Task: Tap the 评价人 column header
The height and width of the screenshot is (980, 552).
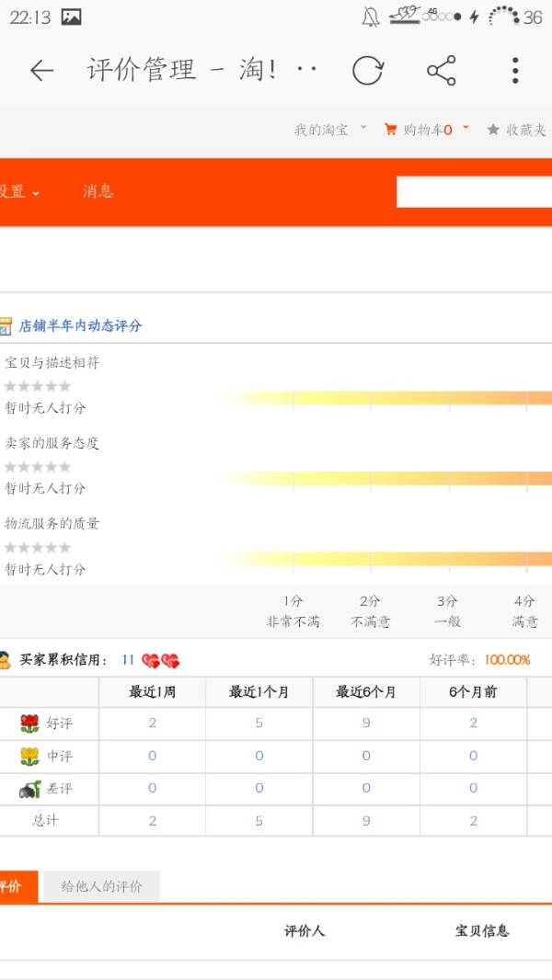Action: (x=305, y=930)
